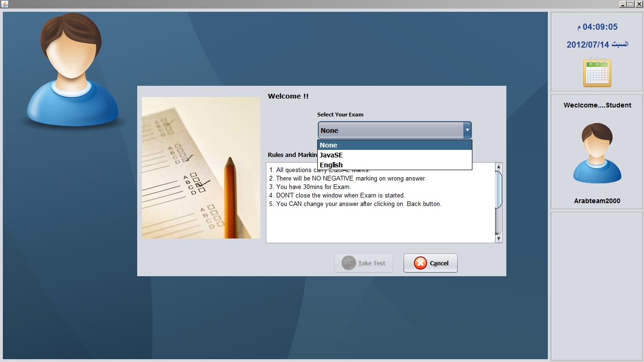Viewport: 644px width, 362px height.
Task: Choose None from the exam list
Action: pyautogui.click(x=395, y=145)
